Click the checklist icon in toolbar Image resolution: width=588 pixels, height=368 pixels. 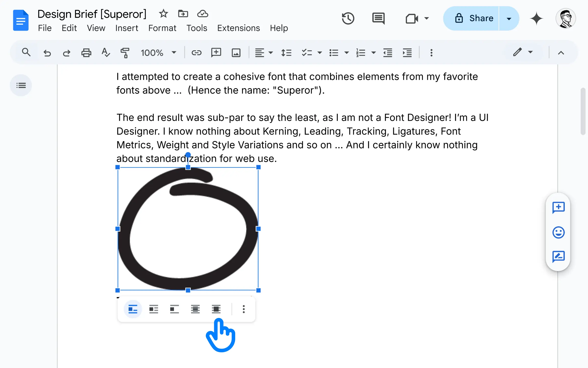[x=306, y=53]
